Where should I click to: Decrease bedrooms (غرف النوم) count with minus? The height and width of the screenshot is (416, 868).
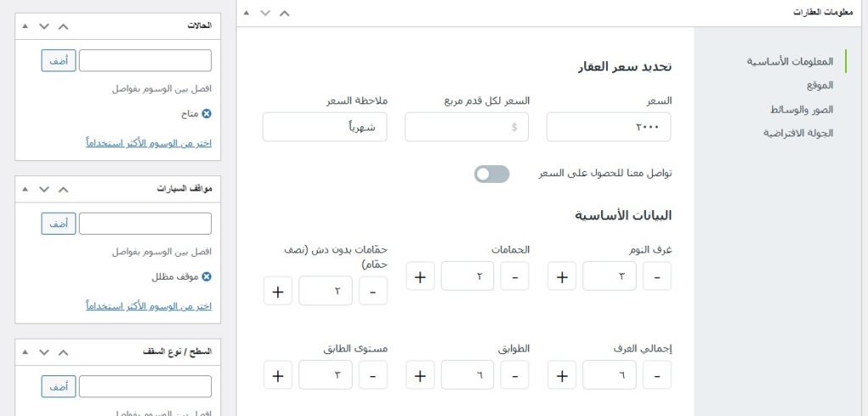click(657, 276)
